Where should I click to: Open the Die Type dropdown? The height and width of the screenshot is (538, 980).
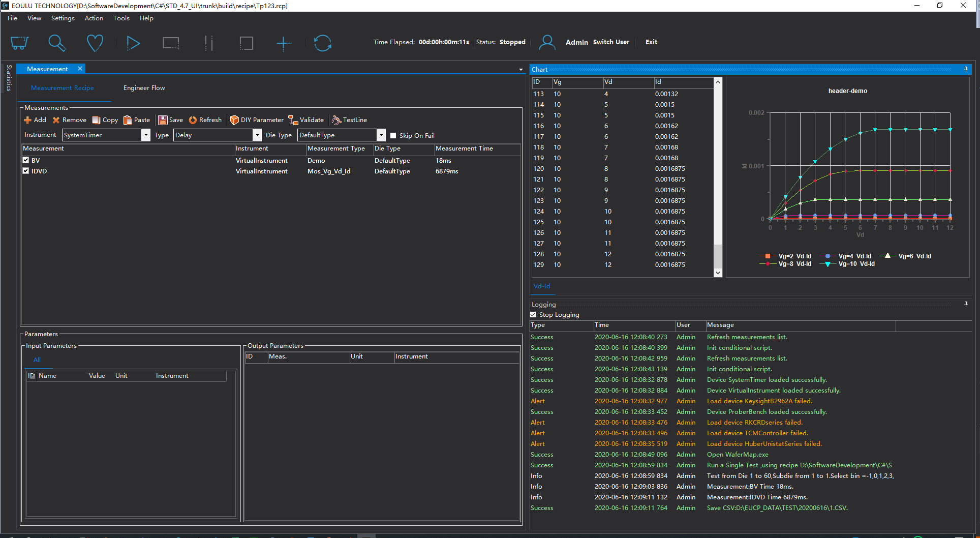pyautogui.click(x=381, y=135)
